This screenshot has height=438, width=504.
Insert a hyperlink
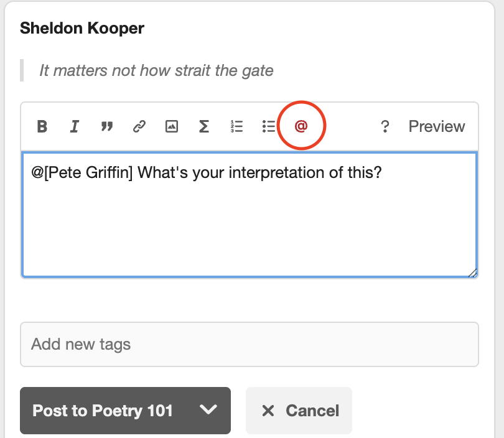139,127
